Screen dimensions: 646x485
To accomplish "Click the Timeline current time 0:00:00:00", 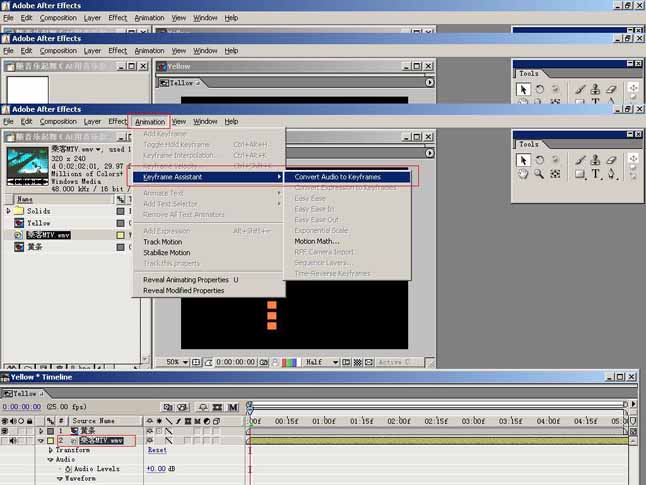I will point(21,407).
